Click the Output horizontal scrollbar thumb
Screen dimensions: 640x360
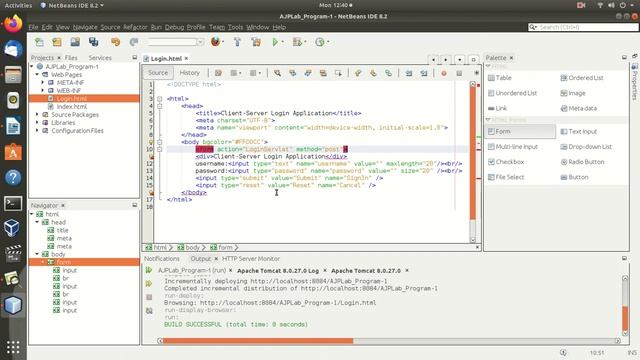point(258,341)
